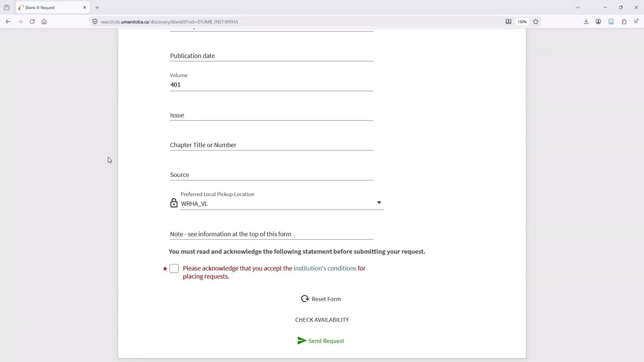Screen dimensions: 644x362
Task: Toggle reader view icon in address bar
Action: tap(508, 22)
